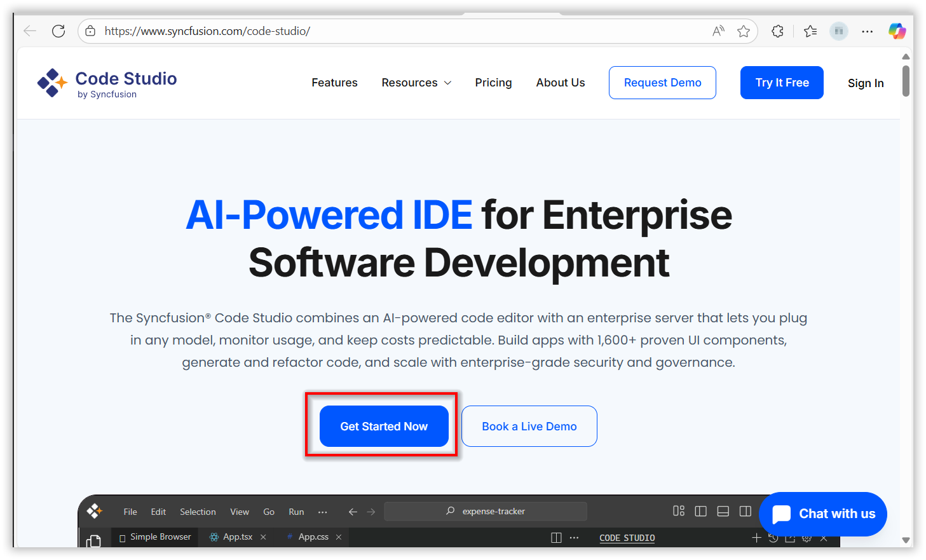
Task: Click the Get Started Now button
Action: click(384, 427)
